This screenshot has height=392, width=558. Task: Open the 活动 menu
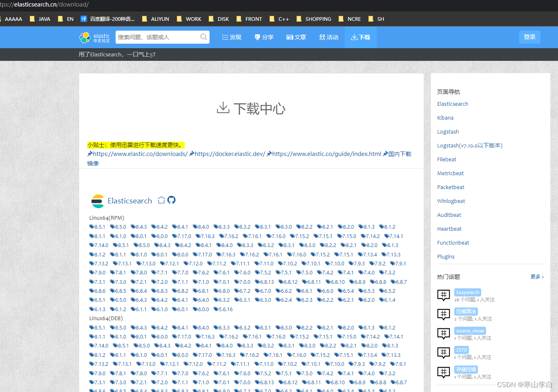point(329,37)
